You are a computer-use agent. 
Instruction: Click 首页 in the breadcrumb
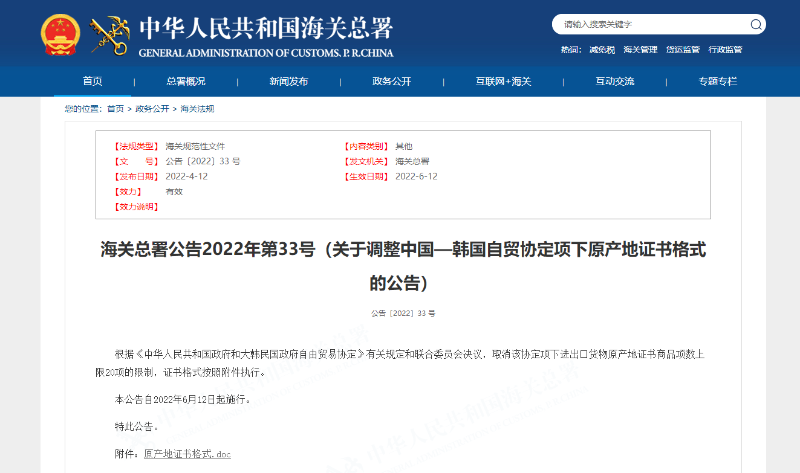pos(116,108)
